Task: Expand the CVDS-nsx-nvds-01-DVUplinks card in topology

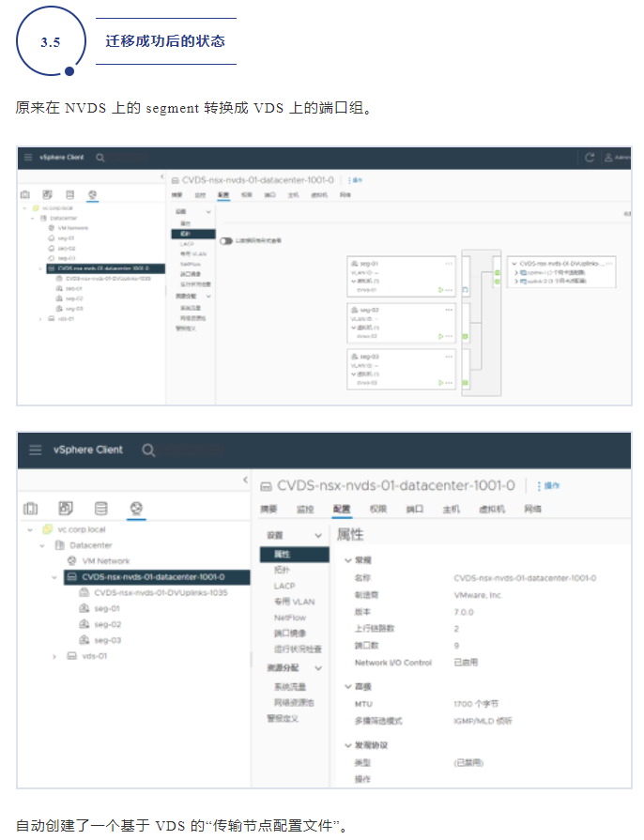Action: pos(514,264)
